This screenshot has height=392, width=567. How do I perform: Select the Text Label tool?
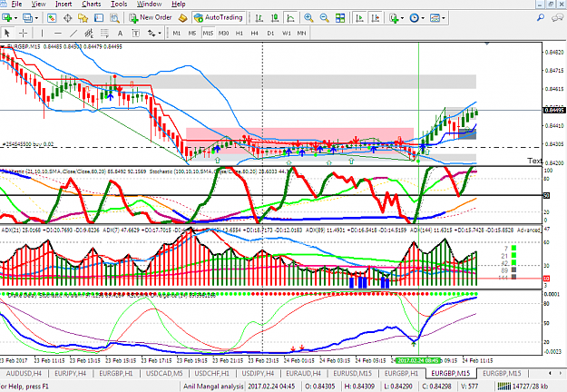coord(136,34)
